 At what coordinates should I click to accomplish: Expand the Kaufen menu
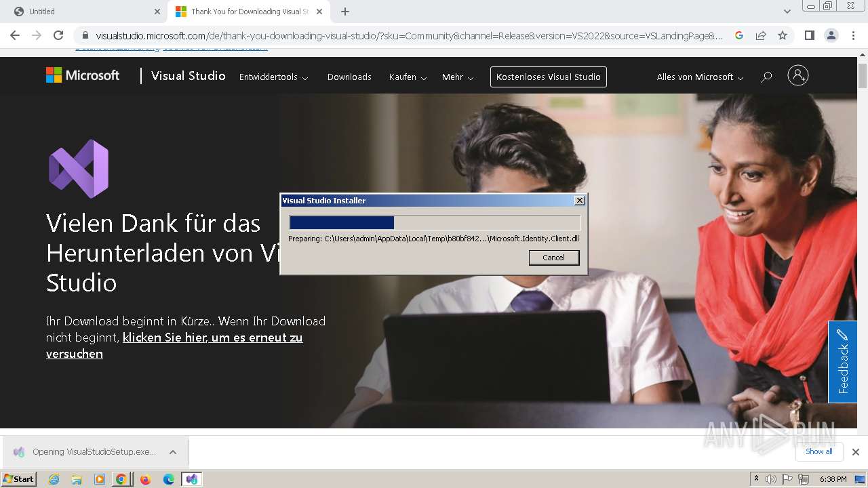[408, 77]
